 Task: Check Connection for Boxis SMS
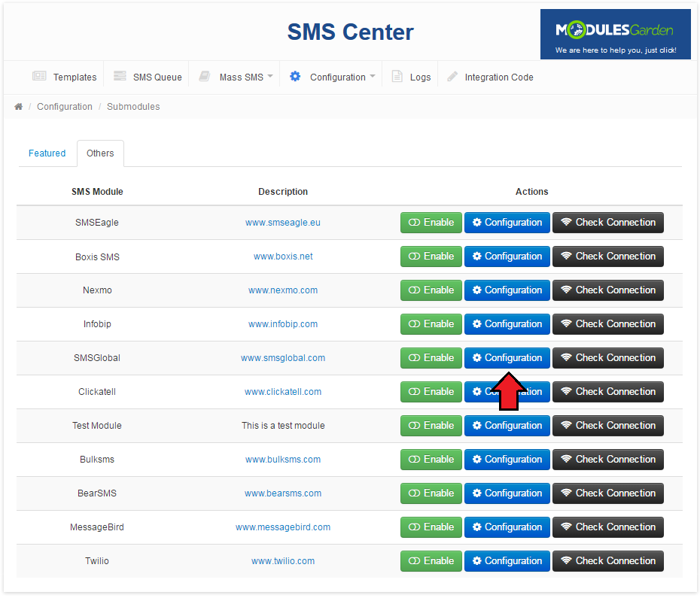pyautogui.click(x=608, y=256)
